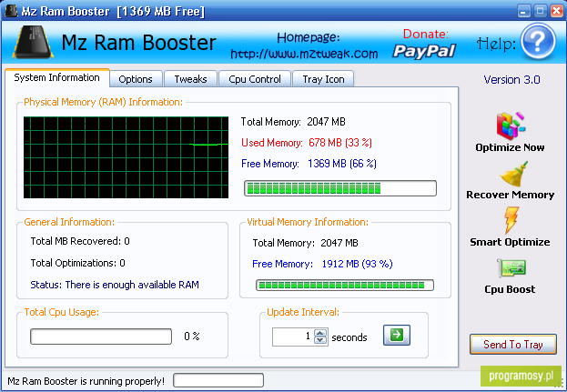This screenshot has width=567, height=392.
Task: Open Help via the blue question mark icon
Action: click(538, 42)
